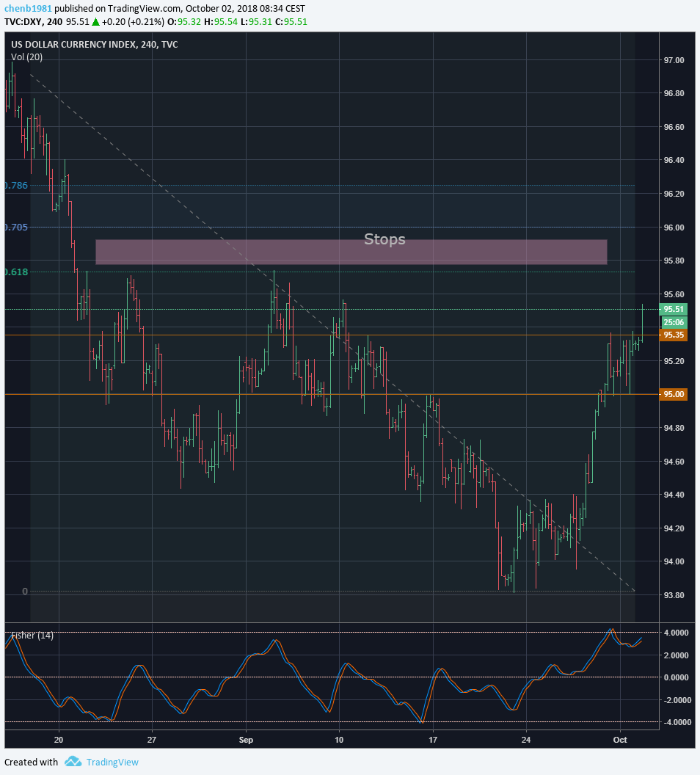Click the 0 Fibonacci level label
Image resolution: width=700 pixels, height=775 pixels.
tap(25, 591)
